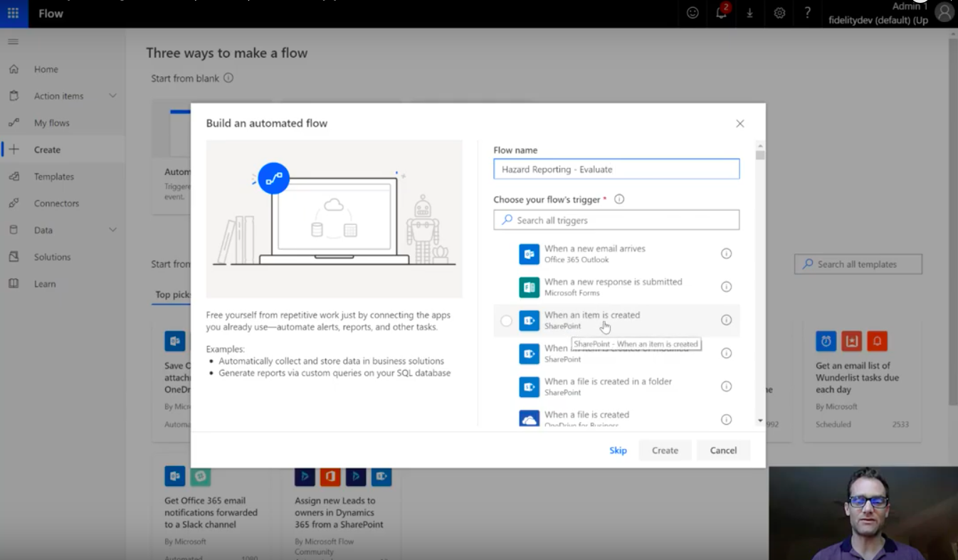This screenshot has height=560, width=958.
Task: Choose When a new response is submitted trigger
Action: click(x=616, y=287)
